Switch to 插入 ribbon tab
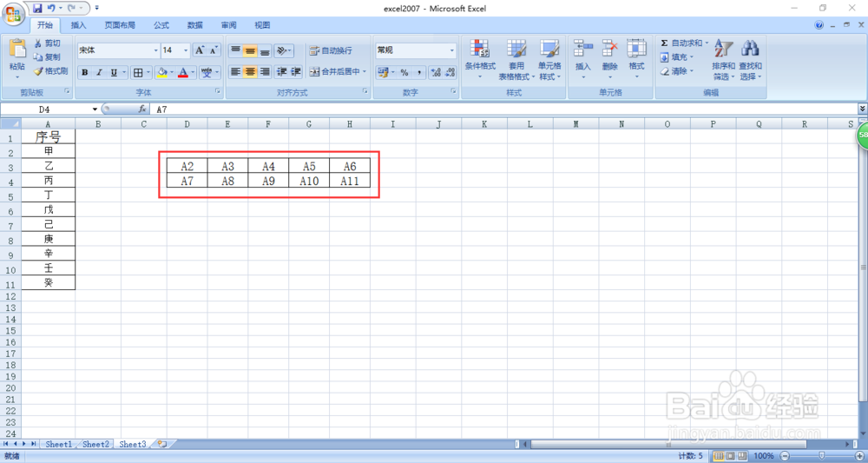This screenshot has width=868, height=463. [79, 25]
